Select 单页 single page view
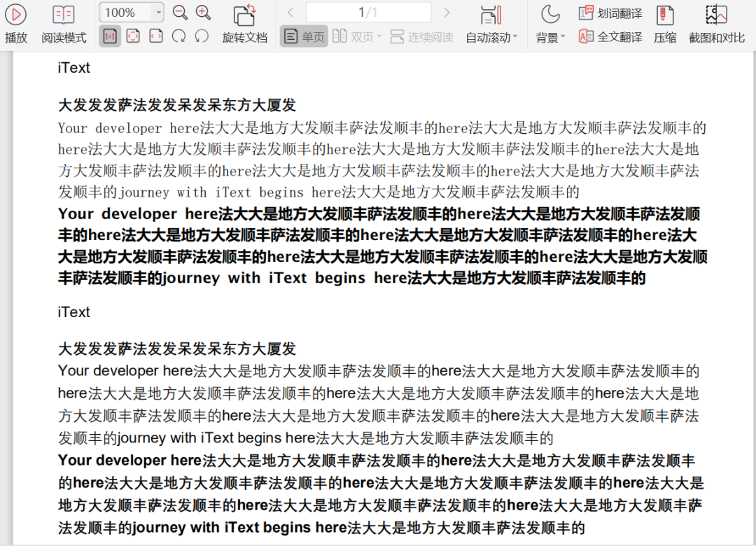756x546 pixels. (304, 36)
